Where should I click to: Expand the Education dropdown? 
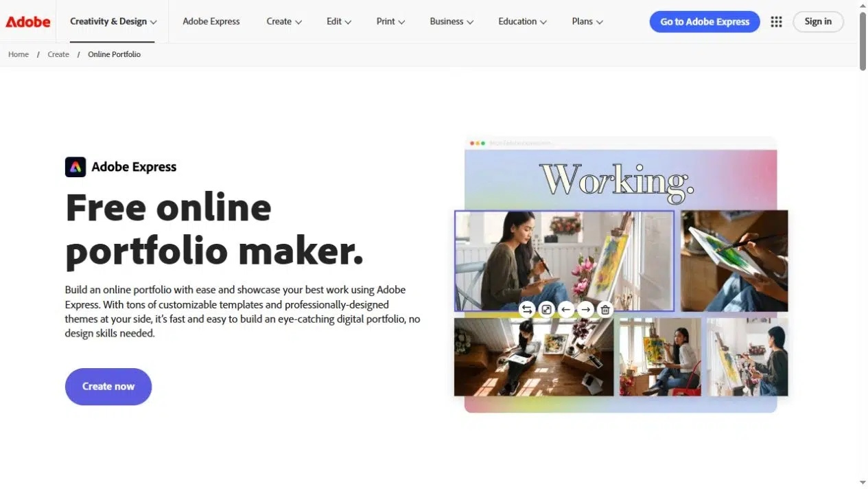tap(522, 21)
